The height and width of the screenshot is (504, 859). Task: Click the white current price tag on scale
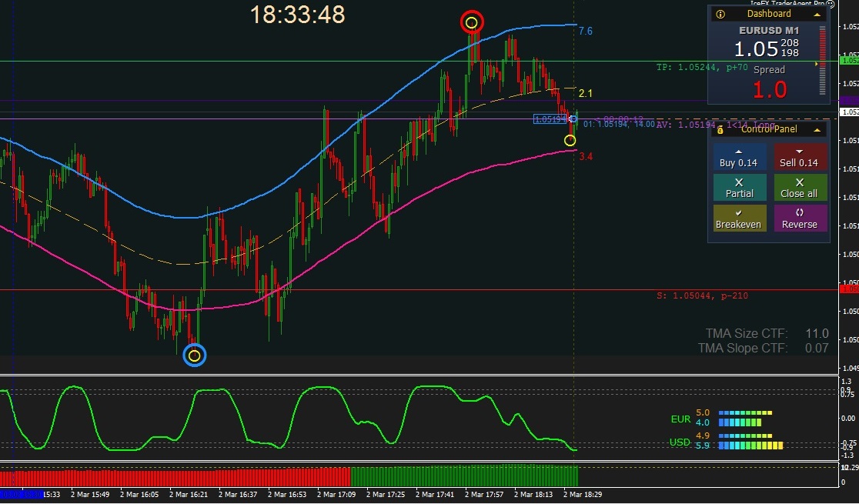[849, 112]
